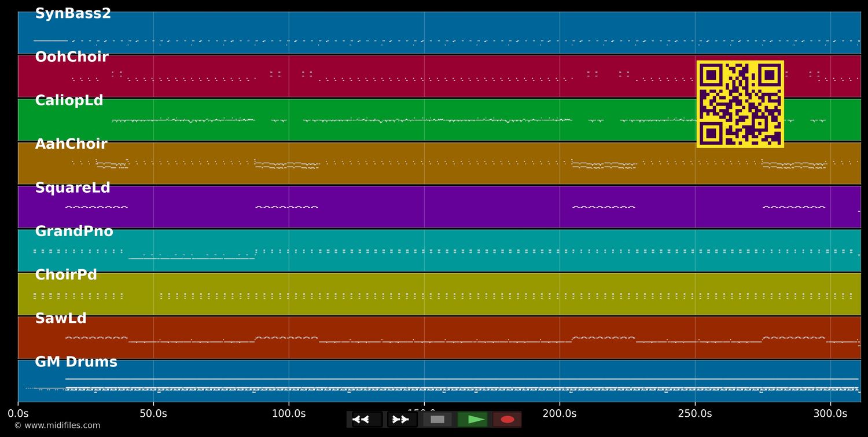This screenshot has height=437, width=868.
Task: Jump to the 100.0s time marker
Action: pos(289,414)
